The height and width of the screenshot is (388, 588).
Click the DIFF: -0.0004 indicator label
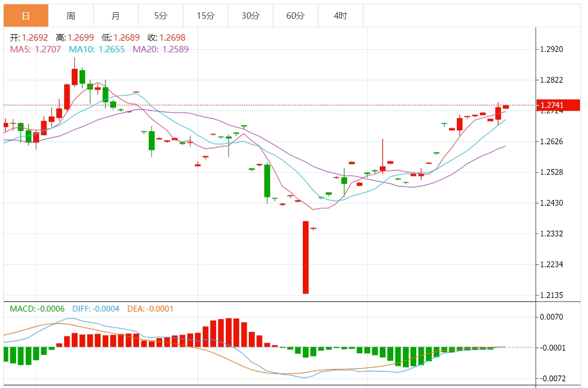[x=96, y=309]
